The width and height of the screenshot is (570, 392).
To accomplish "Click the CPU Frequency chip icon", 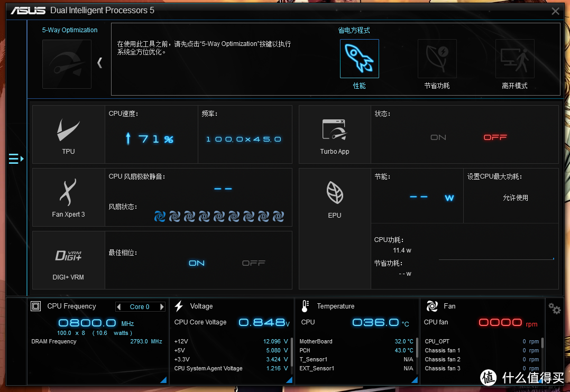I will coord(35,306).
